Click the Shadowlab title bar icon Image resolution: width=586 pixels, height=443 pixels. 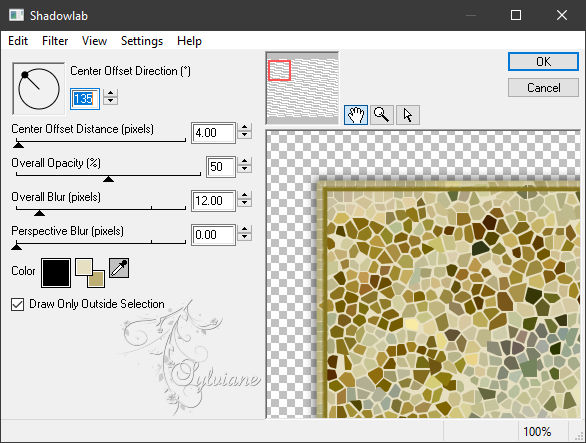coord(16,15)
